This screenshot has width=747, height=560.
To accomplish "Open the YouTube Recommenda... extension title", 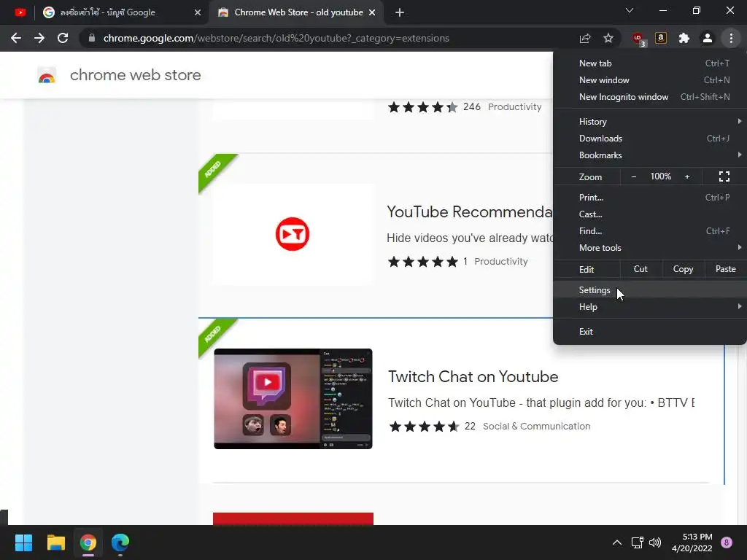I will click(x=470, y=212).
